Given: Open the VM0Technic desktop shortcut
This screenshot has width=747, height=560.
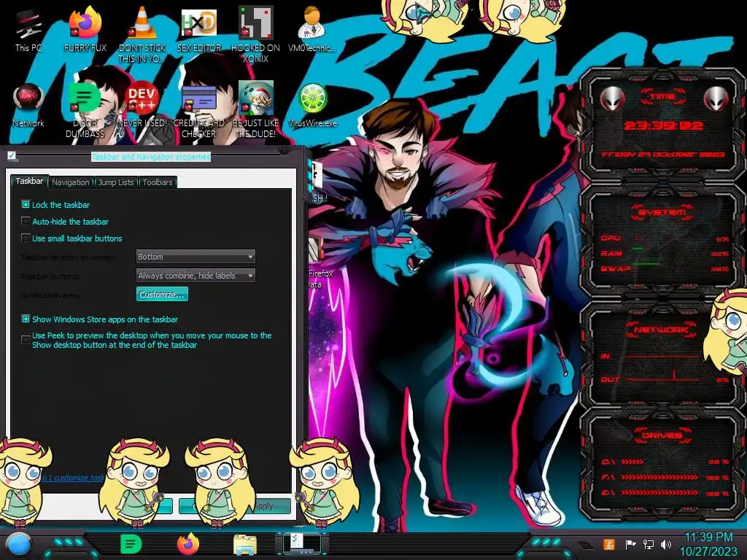Looking at the screenshot, I should [312, 29].
